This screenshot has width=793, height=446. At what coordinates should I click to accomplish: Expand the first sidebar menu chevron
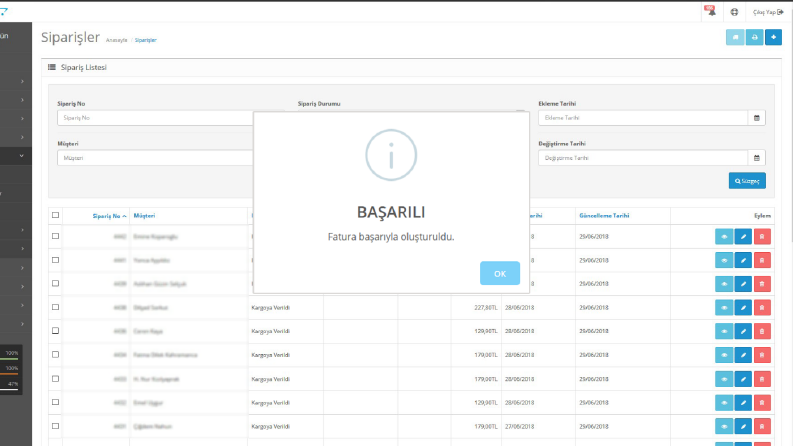22,81
